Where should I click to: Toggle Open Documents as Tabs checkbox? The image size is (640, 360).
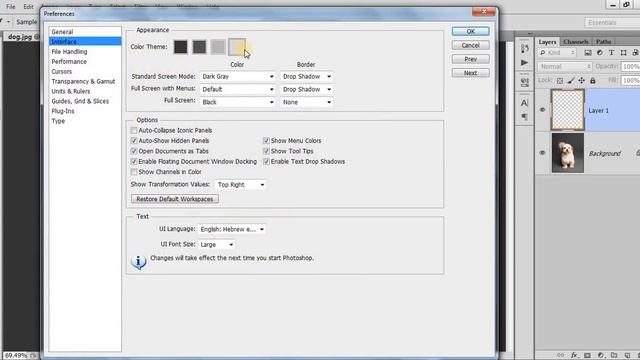pos(134,151)
